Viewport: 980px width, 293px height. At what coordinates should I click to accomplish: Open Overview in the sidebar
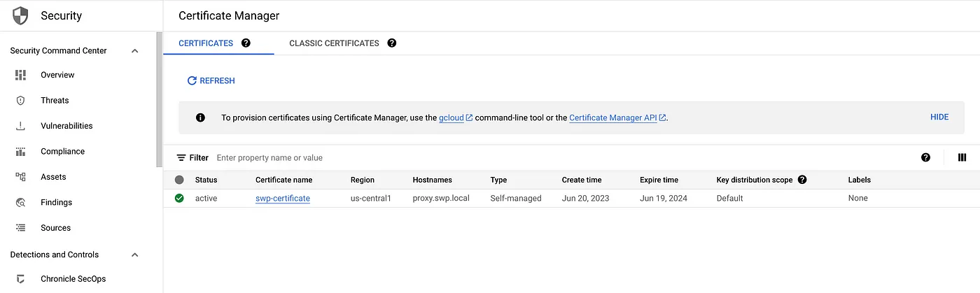pos(57,75)
